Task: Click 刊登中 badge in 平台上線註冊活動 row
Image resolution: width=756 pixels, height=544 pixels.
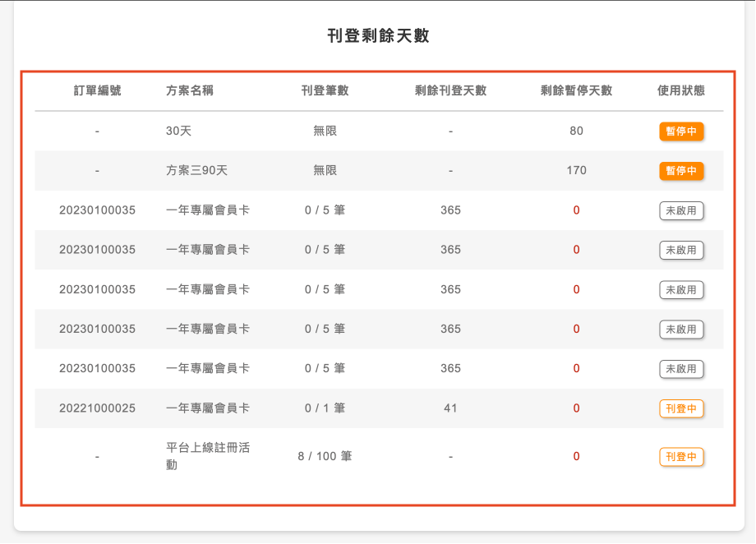Action: click(681, 457)
